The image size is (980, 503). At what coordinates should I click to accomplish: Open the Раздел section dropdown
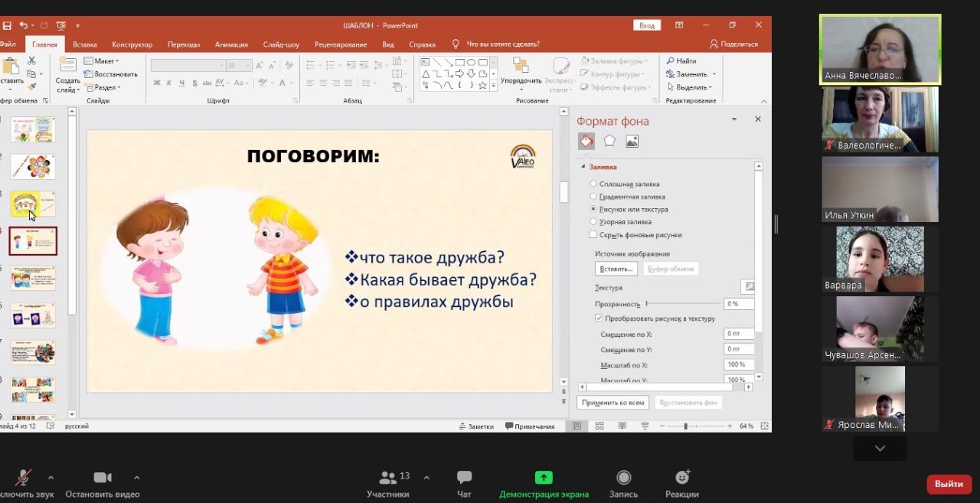pos(103,87)
